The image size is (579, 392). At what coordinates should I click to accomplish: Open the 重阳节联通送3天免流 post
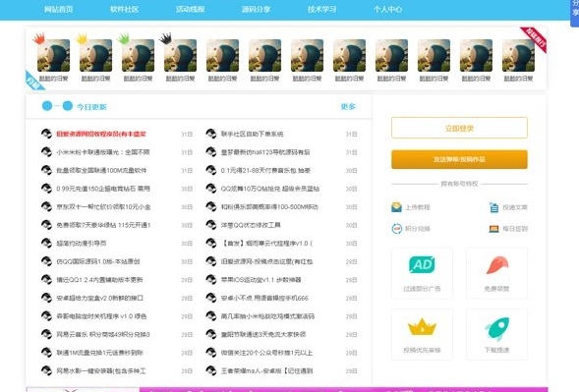coord(263,334)
